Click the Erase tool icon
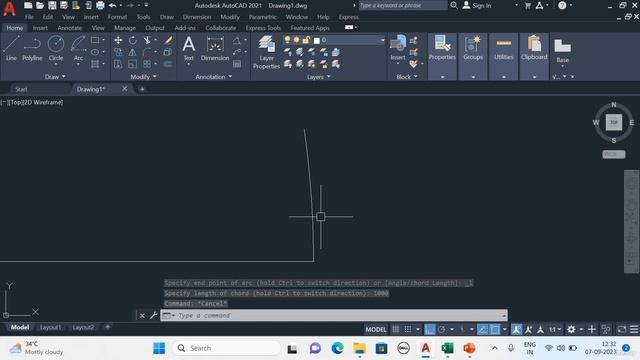Screen dimensions: 640x360 coord(168,40)
